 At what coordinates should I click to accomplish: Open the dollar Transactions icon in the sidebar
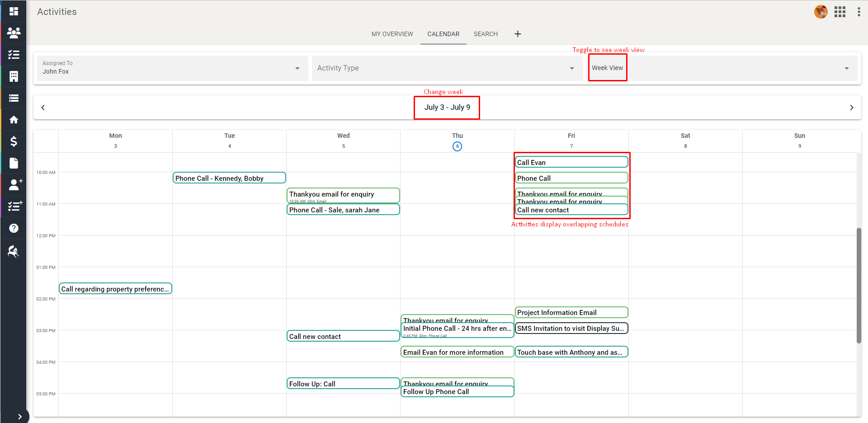click(14, 141)
